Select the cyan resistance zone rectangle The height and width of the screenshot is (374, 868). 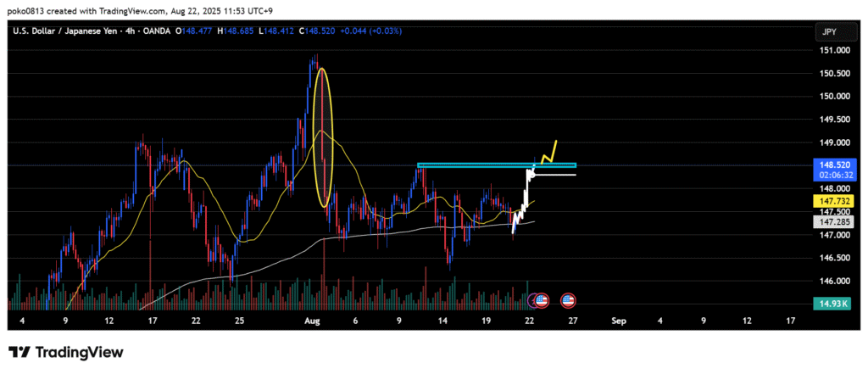coord(496,165)
